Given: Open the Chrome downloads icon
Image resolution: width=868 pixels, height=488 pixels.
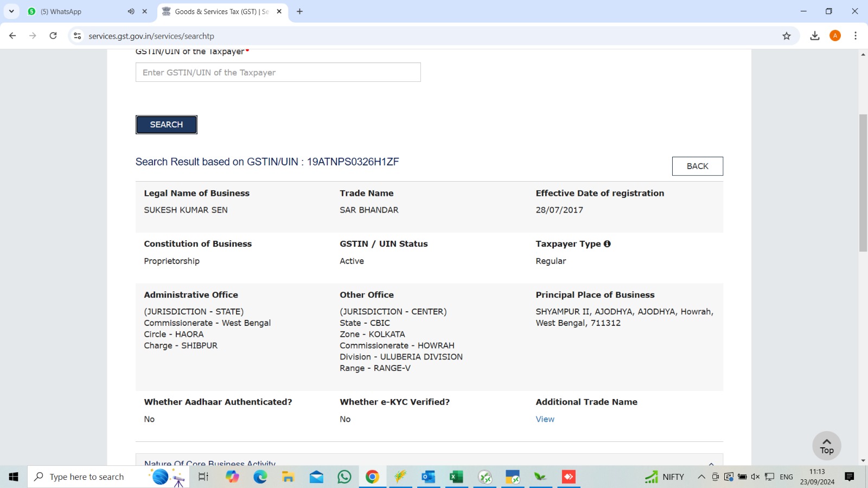Looking at the screenshot, I should point(814,36).
